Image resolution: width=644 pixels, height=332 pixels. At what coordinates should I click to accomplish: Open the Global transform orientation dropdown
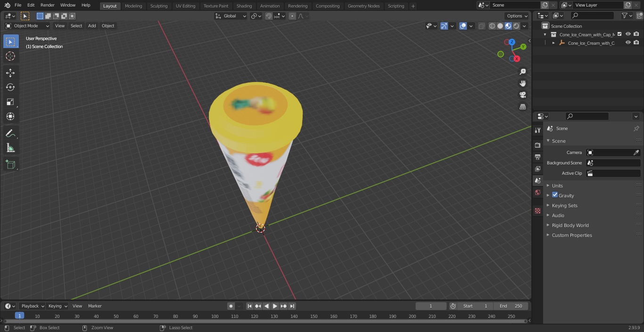pos(231,16)
